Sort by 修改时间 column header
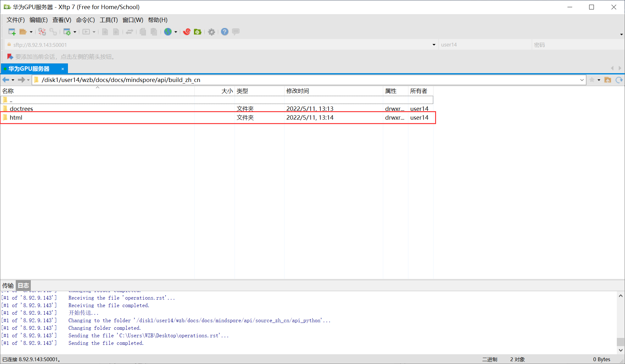Image resolution: width=625 pixels, height=364 pixels. click(297, 91)
